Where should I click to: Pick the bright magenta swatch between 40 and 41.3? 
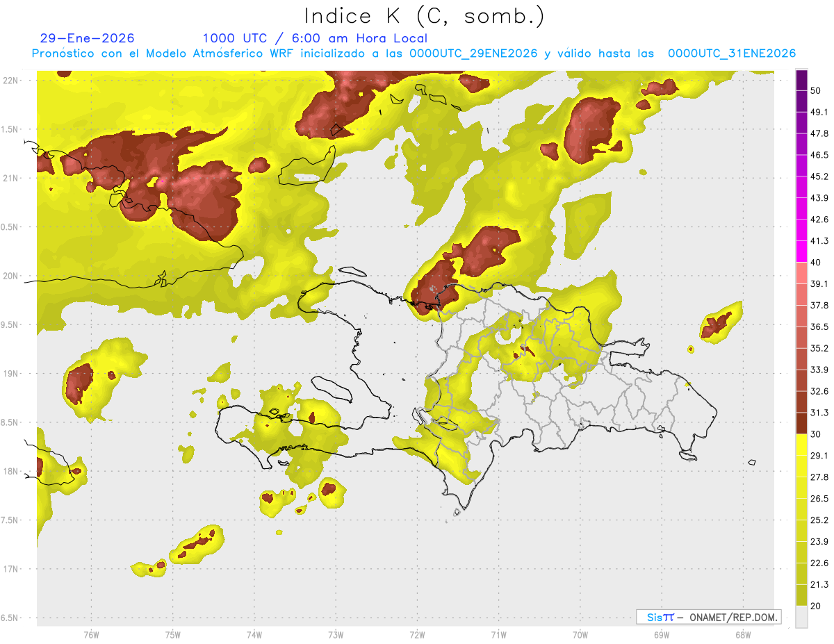[801, 251]
